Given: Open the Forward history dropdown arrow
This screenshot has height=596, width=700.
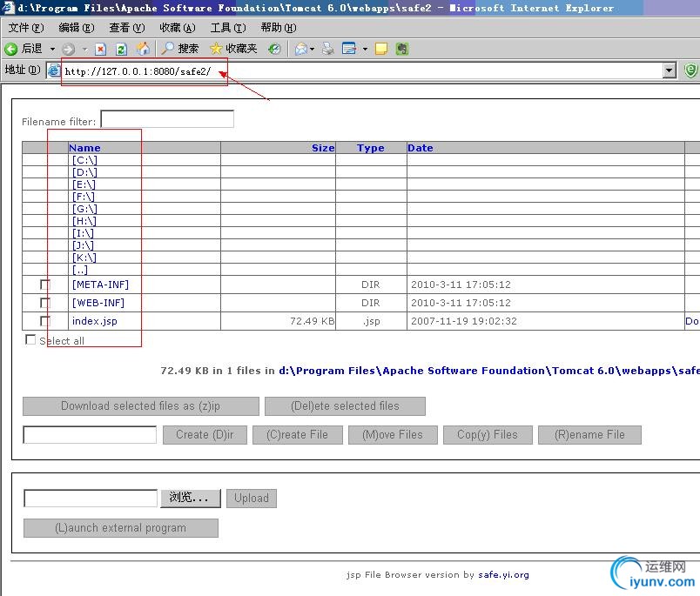Looking at the screenshot, I should 84,49.
